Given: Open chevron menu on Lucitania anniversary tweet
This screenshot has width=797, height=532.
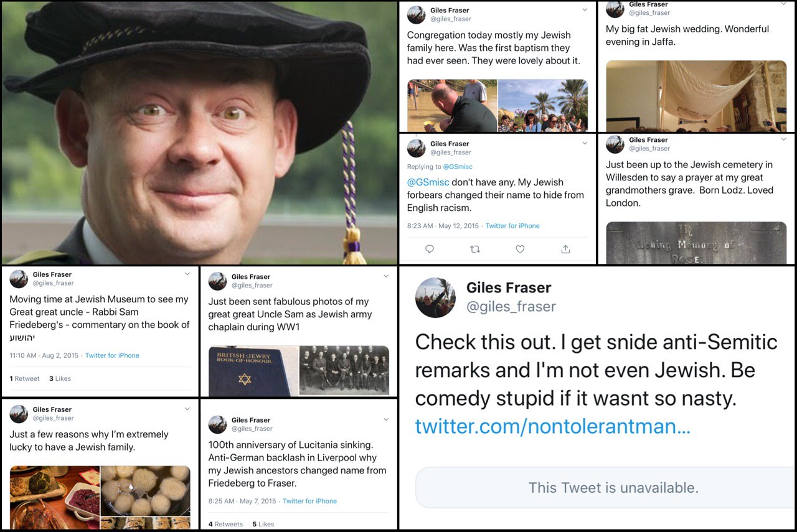Looking at the screenshot, I should (386, 420).
